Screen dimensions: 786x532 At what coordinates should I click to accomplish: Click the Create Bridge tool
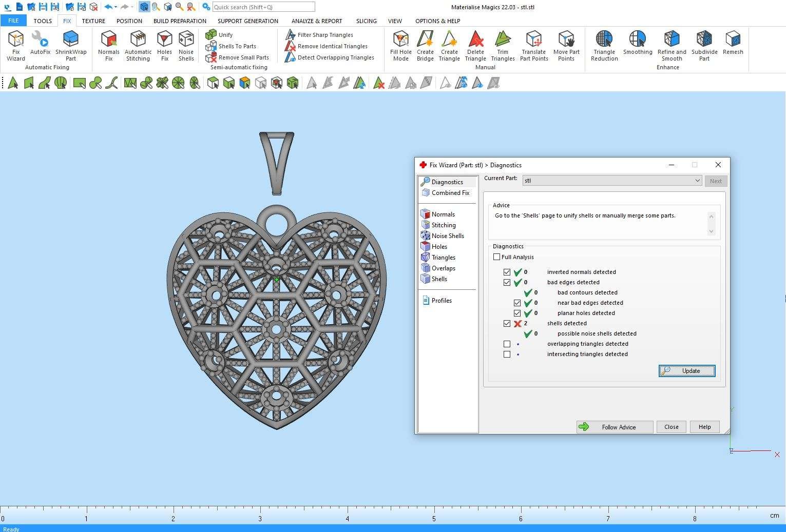tap(425, 45)
